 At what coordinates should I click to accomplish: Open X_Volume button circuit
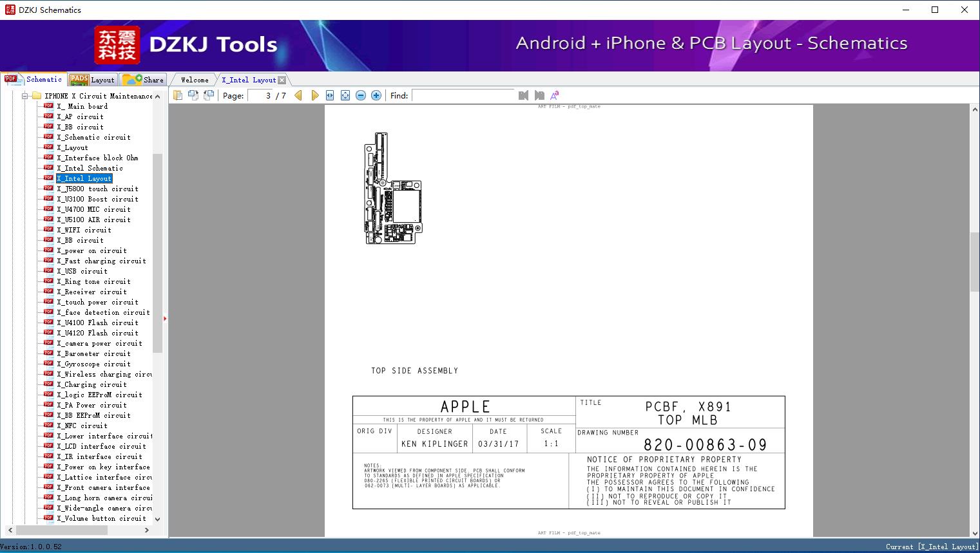click(x=101, y=518)
